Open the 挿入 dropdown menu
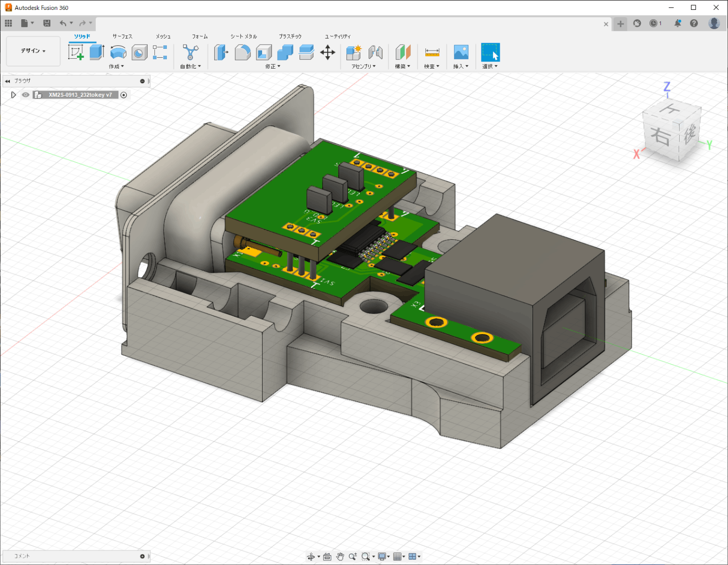728x565 pixels. click(461, 67)
